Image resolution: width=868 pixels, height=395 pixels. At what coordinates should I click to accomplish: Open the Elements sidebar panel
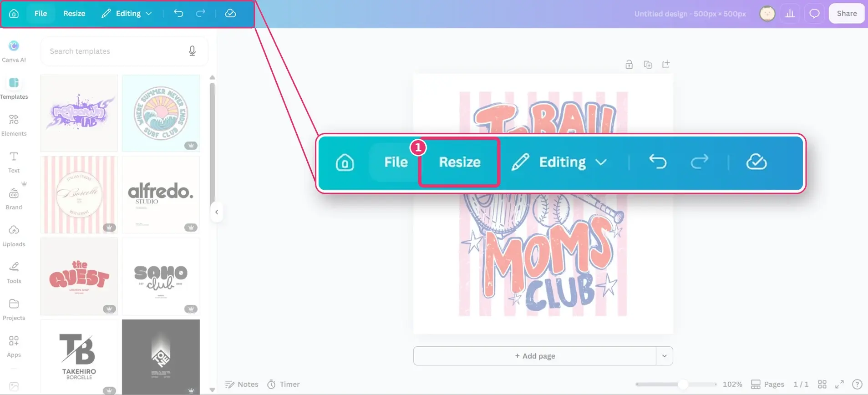(14, 125)
